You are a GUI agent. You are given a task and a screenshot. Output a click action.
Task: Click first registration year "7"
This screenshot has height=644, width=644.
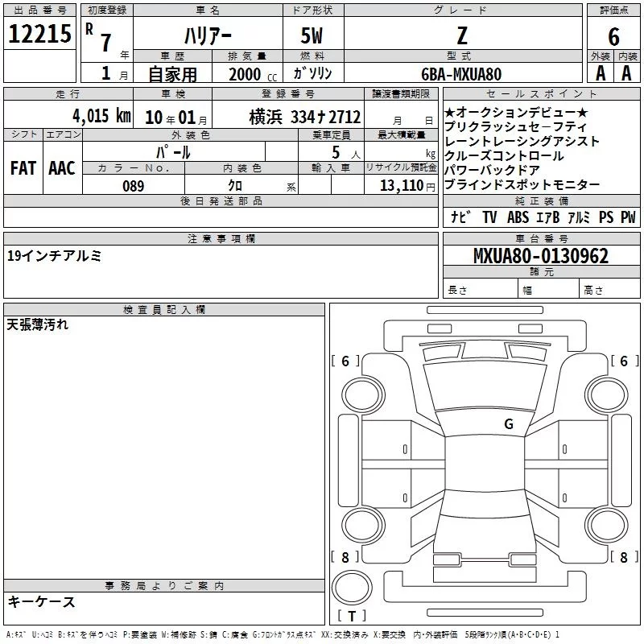pyautogui.click(x=106, y=43)
